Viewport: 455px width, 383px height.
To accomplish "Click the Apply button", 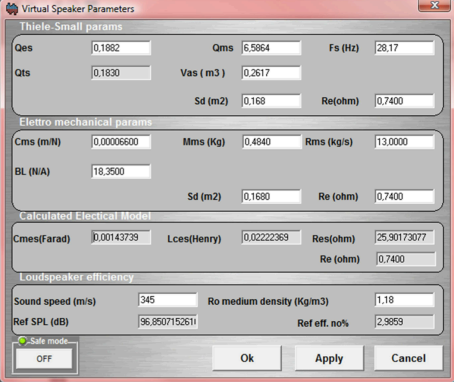I will pos(329,358).
